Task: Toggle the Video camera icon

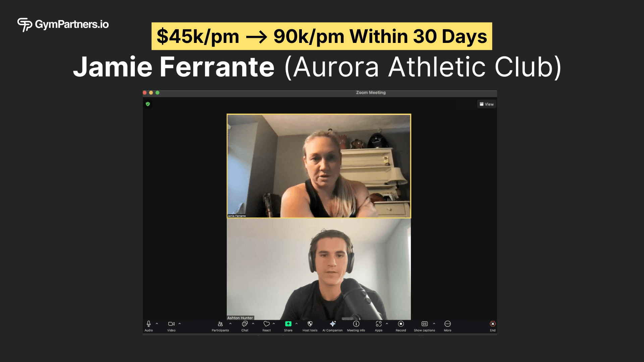Action: click(x=171, y=324)
